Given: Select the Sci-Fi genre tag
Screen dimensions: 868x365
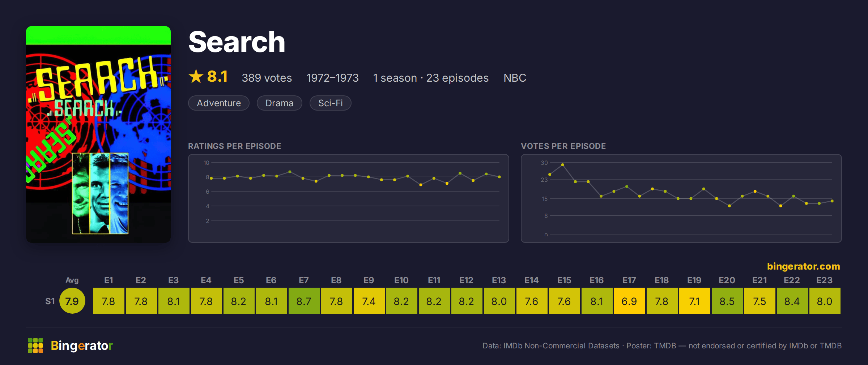Looking at the screenshot, I should click(x=330, y=103).
